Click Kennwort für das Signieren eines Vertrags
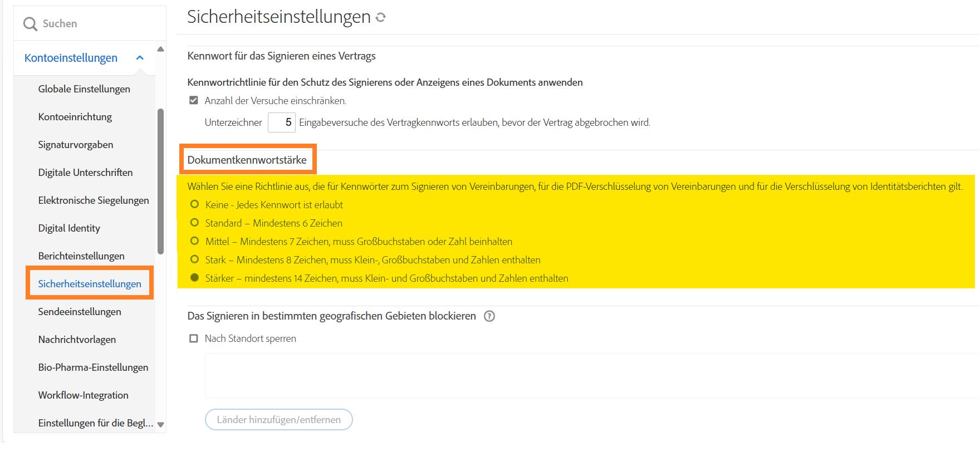This screenshot has width=980, height=466. click(282, 56)
